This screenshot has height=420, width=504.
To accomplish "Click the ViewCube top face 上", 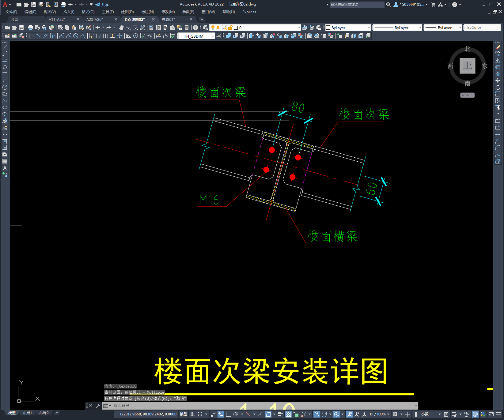I will point(468,66).
